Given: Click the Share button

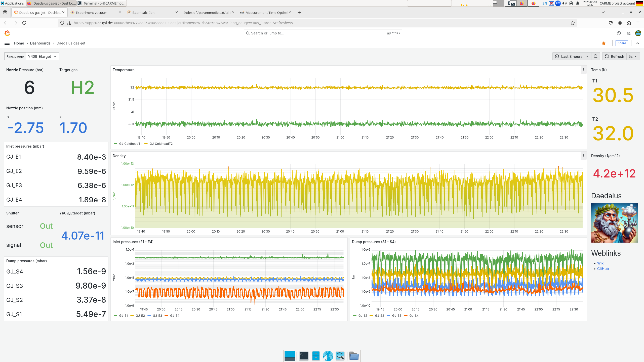Looking at the screenshot, I should coord(622,43).
